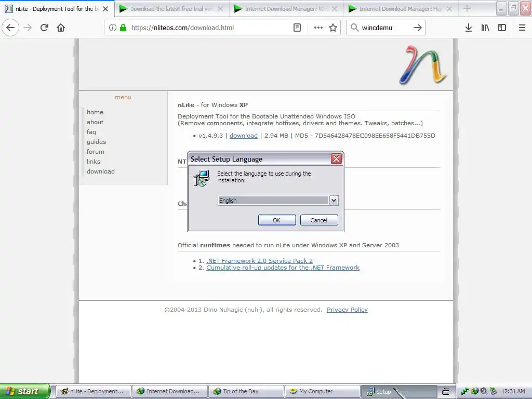Click the 12:31 AM system clock
The width and height of the screenshot is (532, 399).
pyautogui.click(x=513, y=391)
